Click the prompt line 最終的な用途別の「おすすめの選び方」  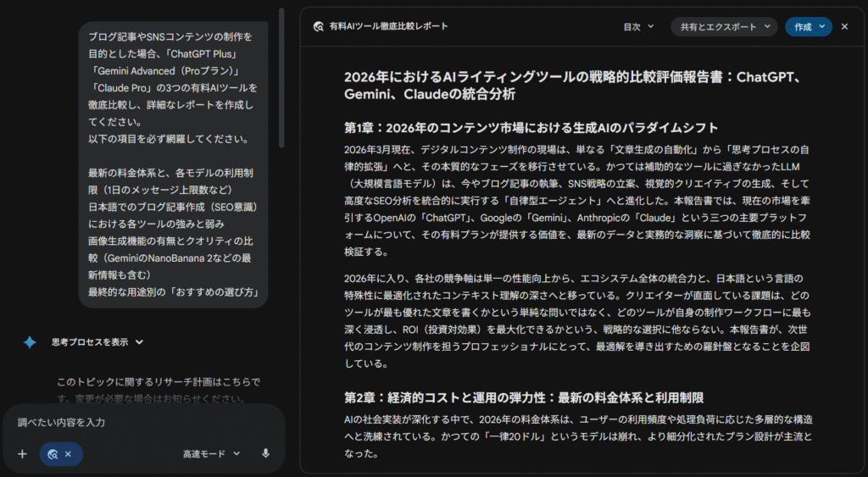[x=173, y=291]
